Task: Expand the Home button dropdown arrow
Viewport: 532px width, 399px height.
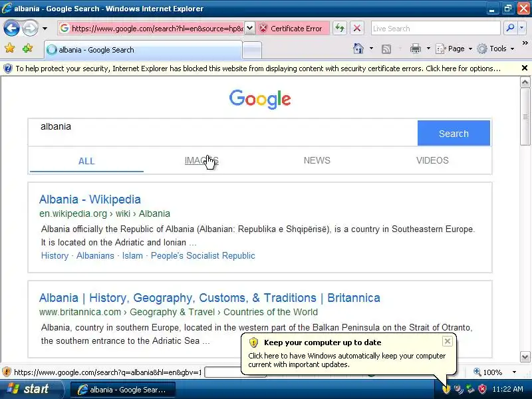Action: click(x=371, y=49)
